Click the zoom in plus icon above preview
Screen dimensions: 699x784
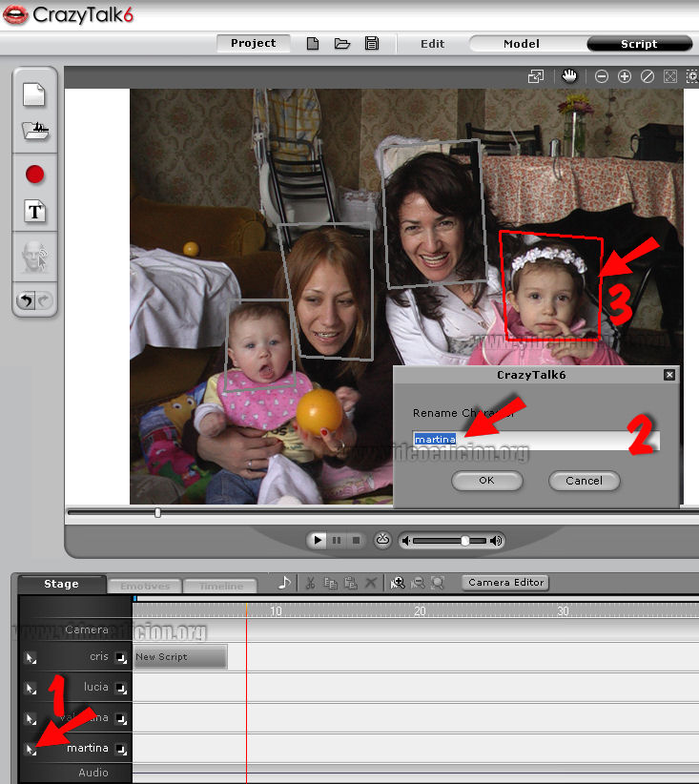click(625, 76)
